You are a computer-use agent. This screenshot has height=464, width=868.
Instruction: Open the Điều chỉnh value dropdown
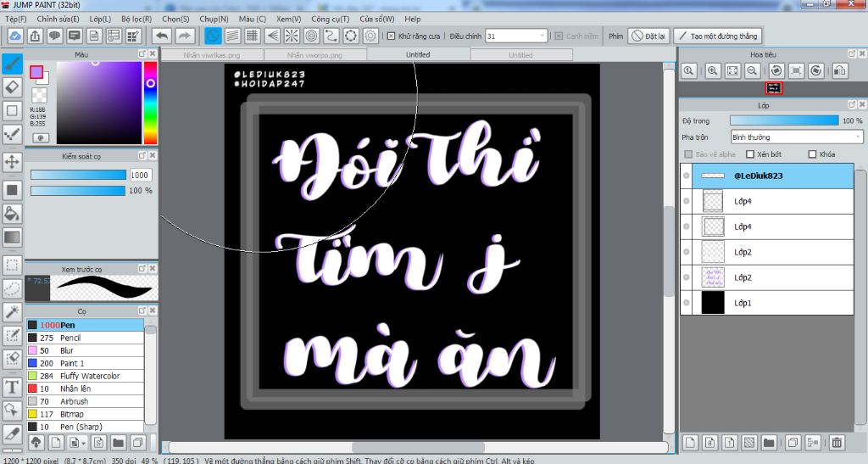click(542, 36)
